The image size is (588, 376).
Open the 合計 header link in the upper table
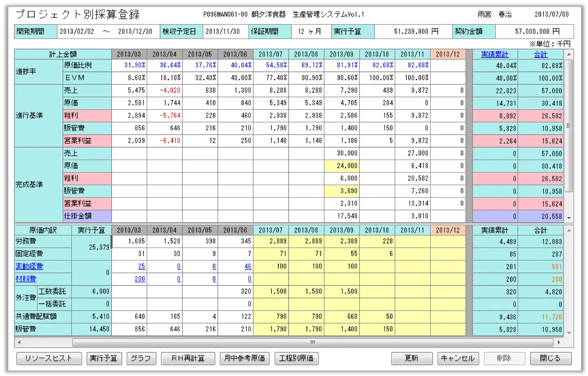tap(541, 54)
